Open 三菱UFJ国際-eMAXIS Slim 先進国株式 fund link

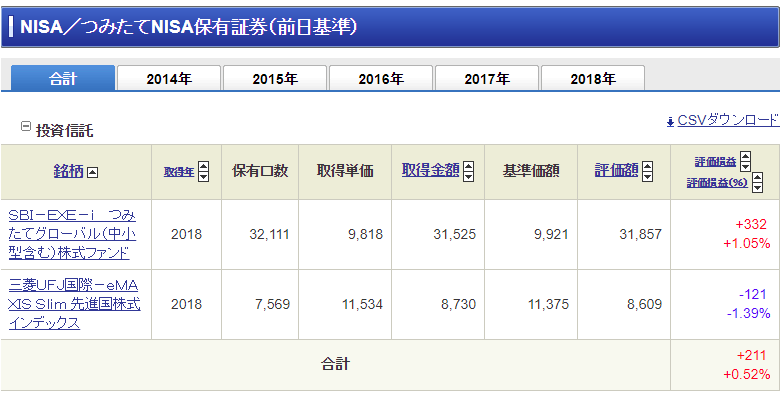[74, 304]
